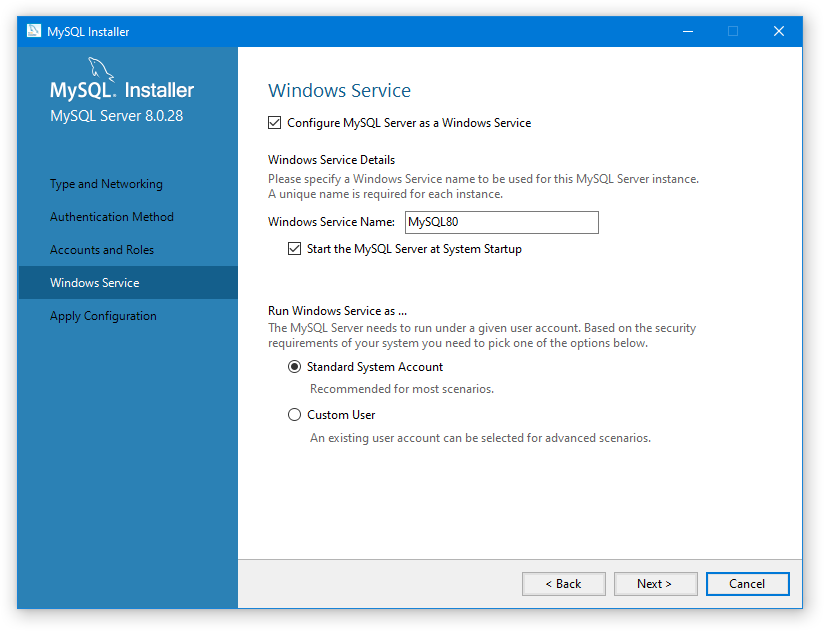Jump to the Apply Configuration step
The height and width of the screenshot is (631, 824).
(103, 316)
